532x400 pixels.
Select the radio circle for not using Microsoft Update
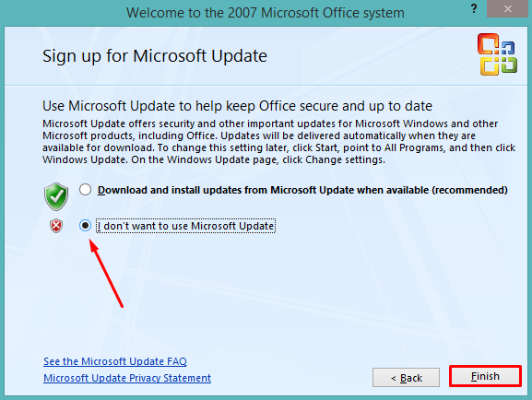[x=85, y=225]
